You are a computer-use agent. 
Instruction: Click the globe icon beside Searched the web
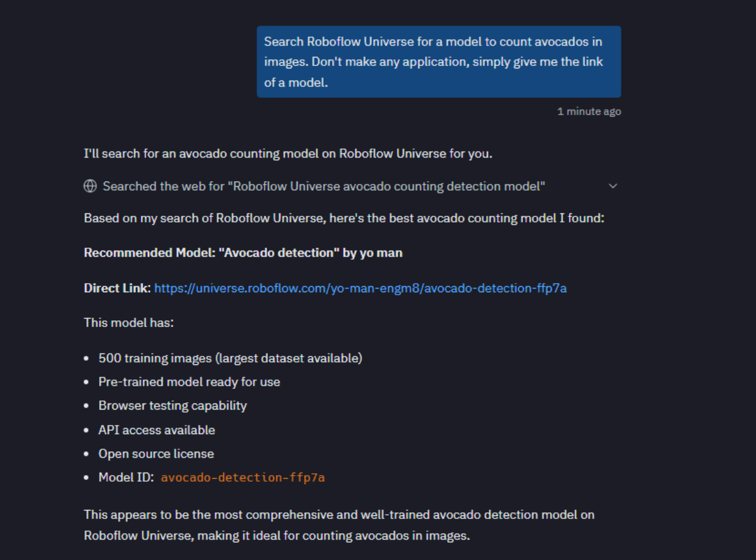tap(90, 186)
